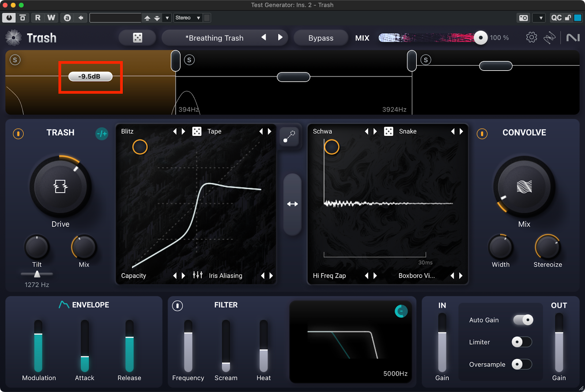Toggle the FILTER module power

point(177,306)
